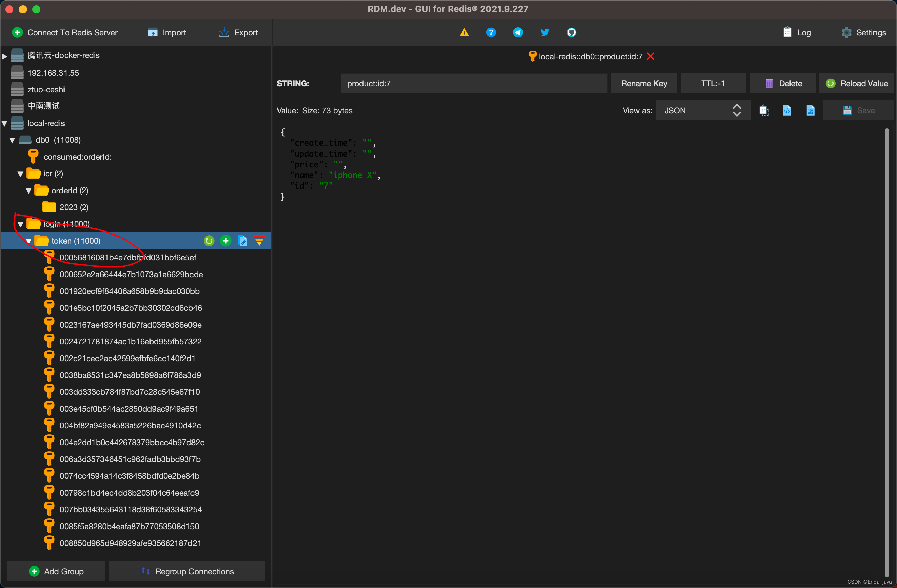Collapse the orderId (2) namespace arrow
Viewport: 897px width, 588px height.
[29, 191]
